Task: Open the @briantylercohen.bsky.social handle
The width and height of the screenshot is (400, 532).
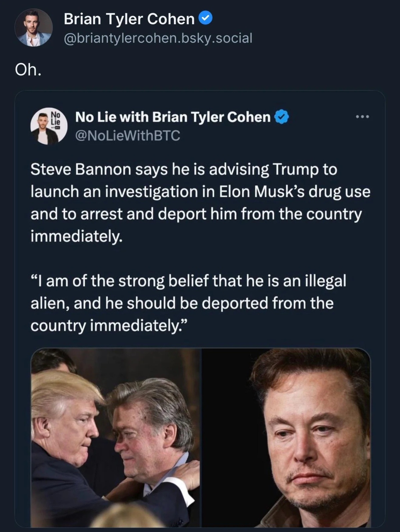Action: tap(158, 38)
